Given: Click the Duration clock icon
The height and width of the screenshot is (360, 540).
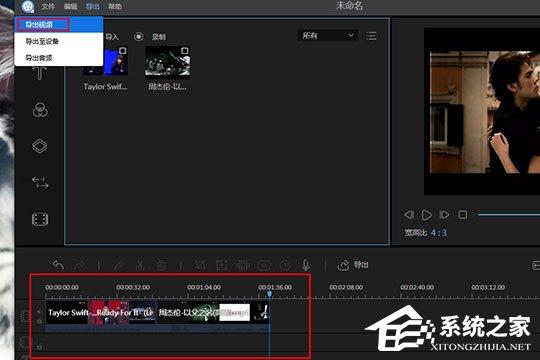Looking at the screenshot, I should point(285,265).
